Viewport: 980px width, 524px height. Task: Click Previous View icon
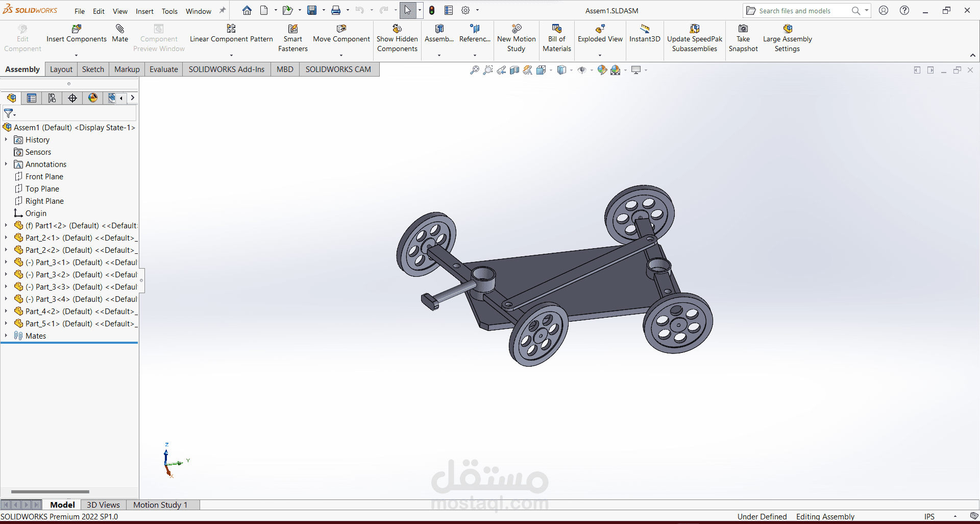(501, 70)
